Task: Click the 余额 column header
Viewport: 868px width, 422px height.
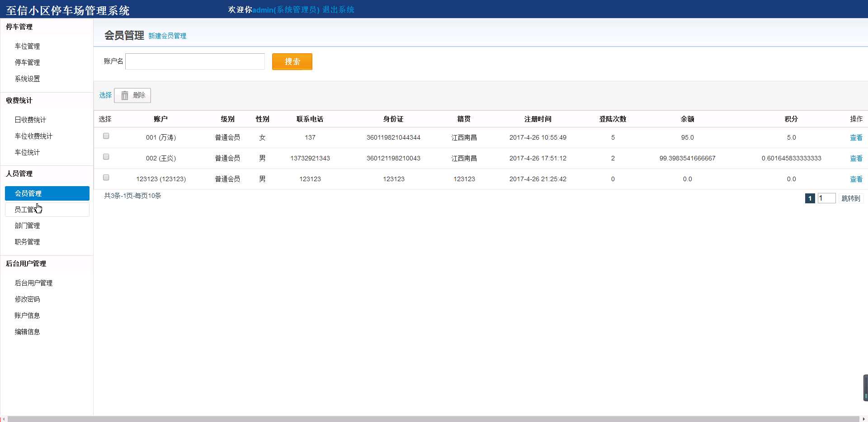Action: 687,119
